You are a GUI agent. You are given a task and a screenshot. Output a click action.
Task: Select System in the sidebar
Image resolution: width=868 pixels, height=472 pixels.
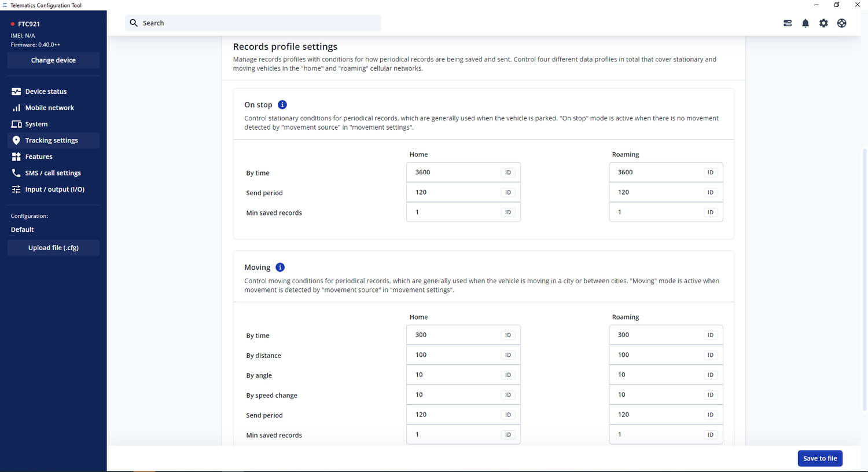click(x=36, y=125)
